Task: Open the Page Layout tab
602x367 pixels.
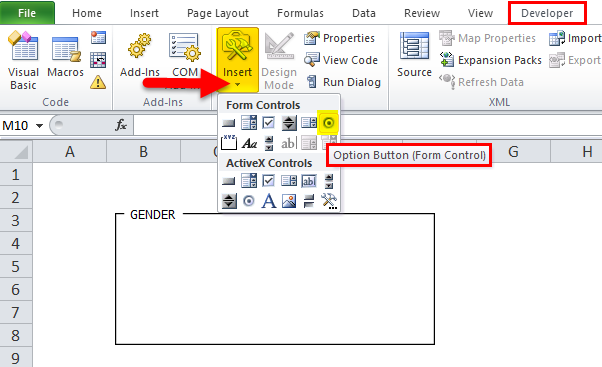Action: click(x=218, y=13)
